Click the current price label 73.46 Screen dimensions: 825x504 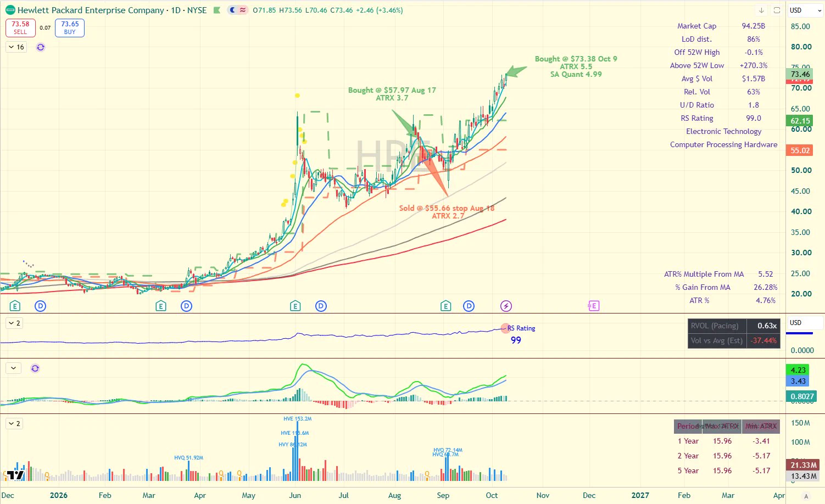click(800, 74)
